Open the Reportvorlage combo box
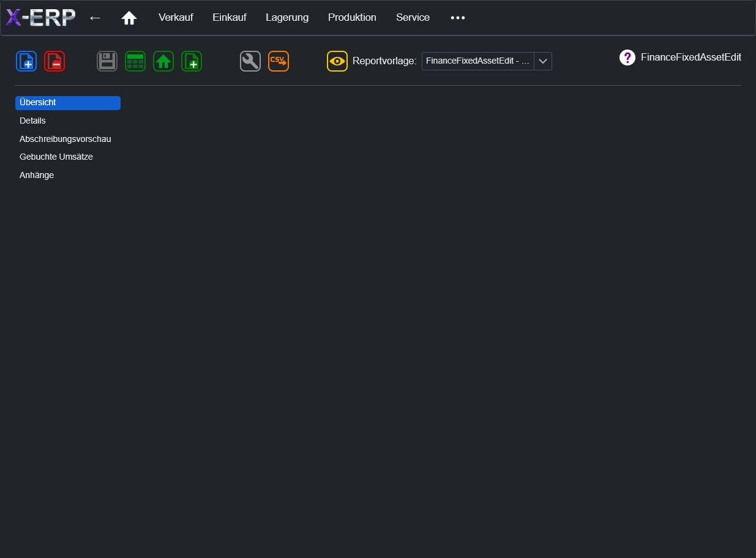The height and width of the screenshot is (558, 756). (487, 61)
